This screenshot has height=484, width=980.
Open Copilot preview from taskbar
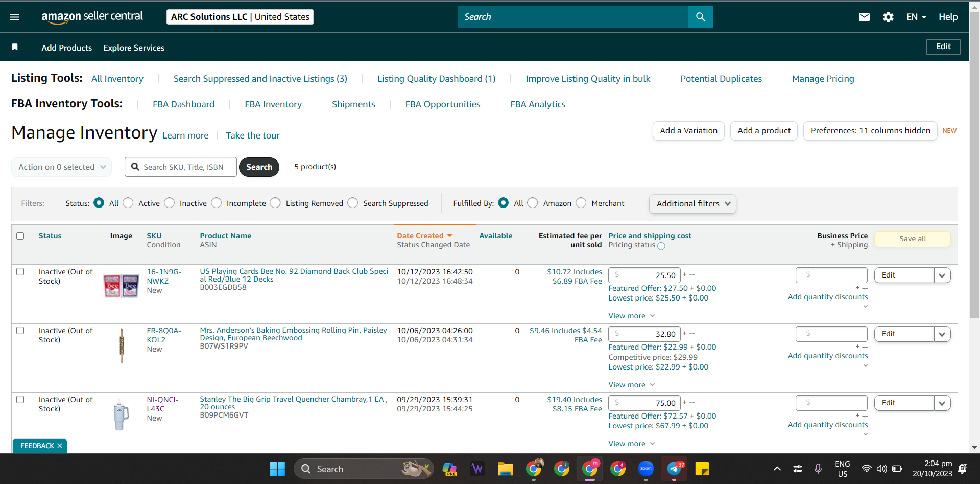click(x=449, y=469)
